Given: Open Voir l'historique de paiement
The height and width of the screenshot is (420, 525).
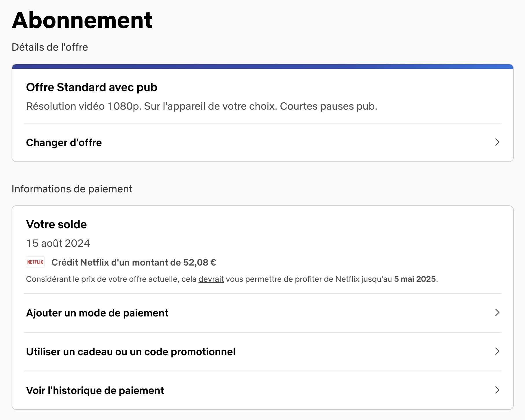Looking at the screenshot, I should (95, 390).
